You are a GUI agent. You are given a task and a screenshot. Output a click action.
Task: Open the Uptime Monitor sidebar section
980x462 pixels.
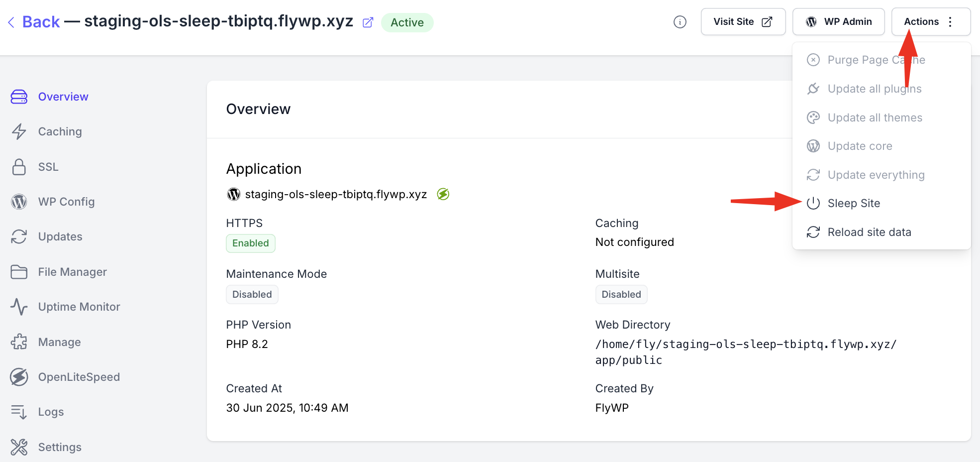click(79, 307)
